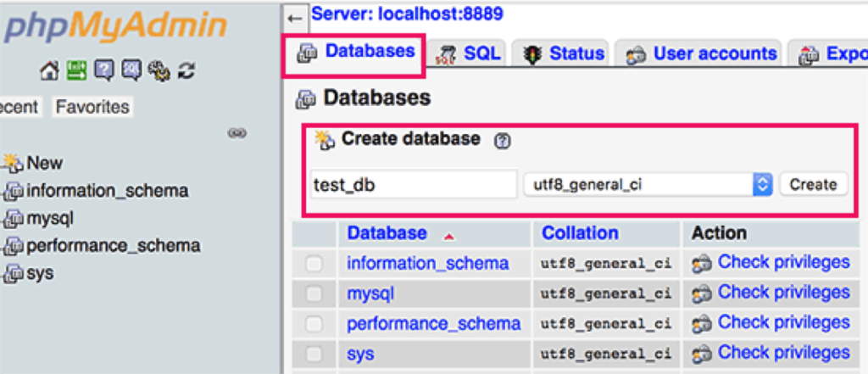The image size is (868, 374).
Task: Open the MySQL documentation icon
Action: (131, 70)
